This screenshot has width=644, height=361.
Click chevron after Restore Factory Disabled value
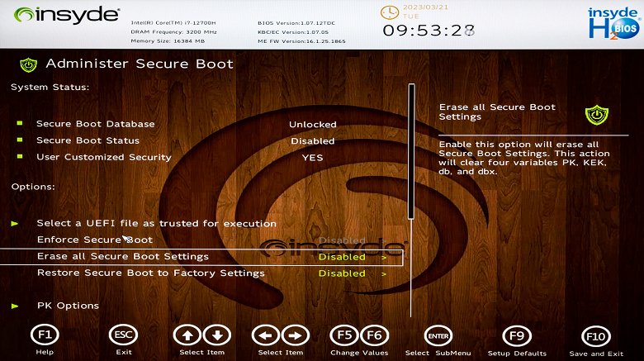pos(384,273)
